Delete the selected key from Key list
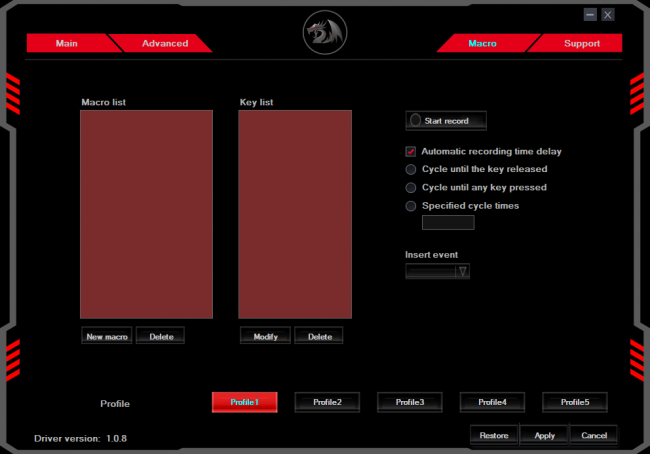Image resolution: width=650 pixels, height=454 pixels. tap(319, 336)
